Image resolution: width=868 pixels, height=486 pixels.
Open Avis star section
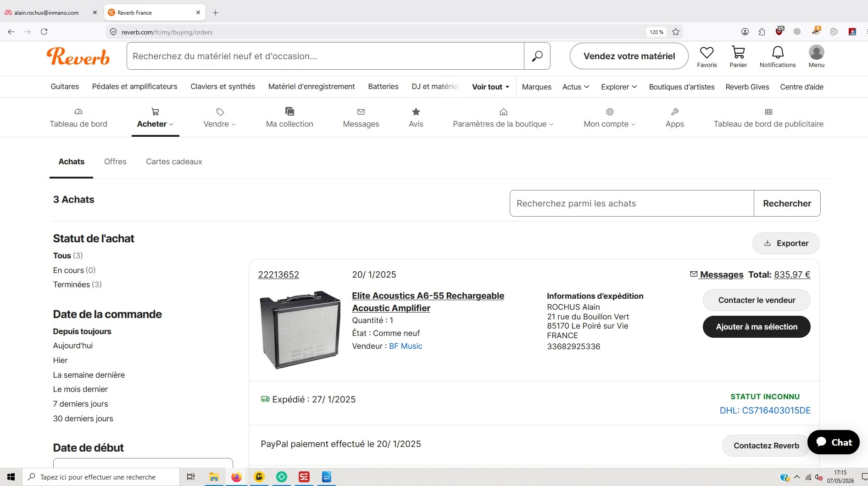coord(416,118)
